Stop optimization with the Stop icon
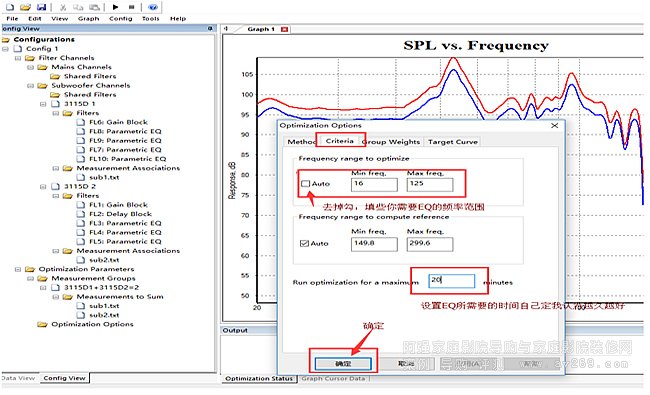This screenshot has width=650, height=395. point(131,7)
